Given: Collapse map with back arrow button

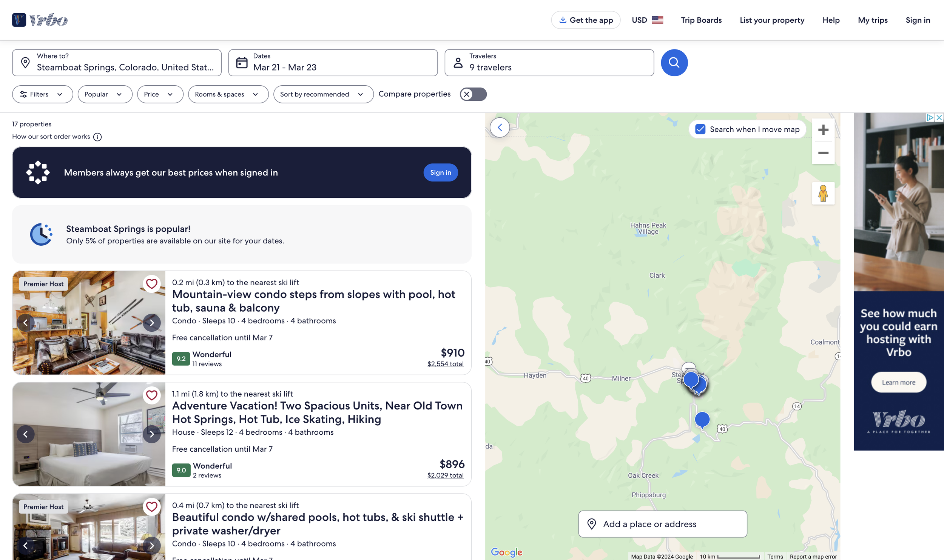Looking at the screenshot, I should tap(500, 128).
